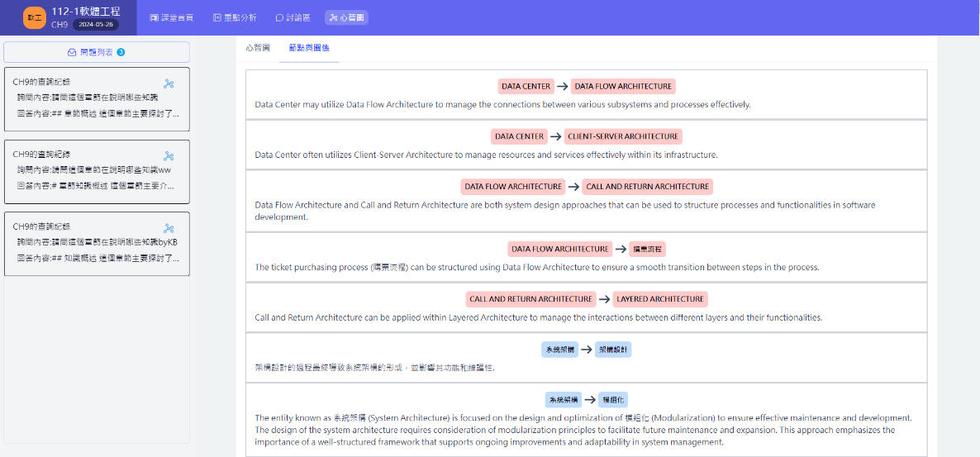This screenshot has width=980, height=457.
Task: Click CALL AND RETURN ARCHITECTURE tag right of DATA FLOW
Action: point(648,186)
